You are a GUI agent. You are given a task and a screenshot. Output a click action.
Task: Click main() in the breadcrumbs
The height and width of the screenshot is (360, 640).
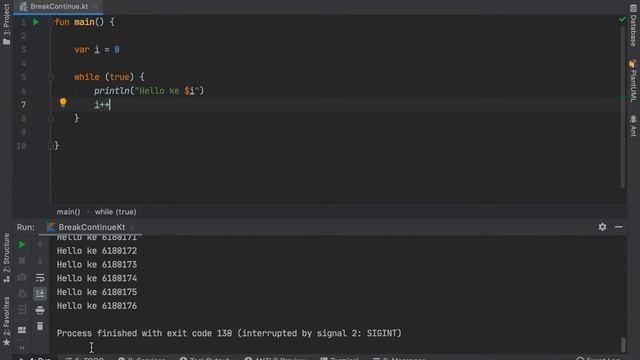click(x=68, y=212)
